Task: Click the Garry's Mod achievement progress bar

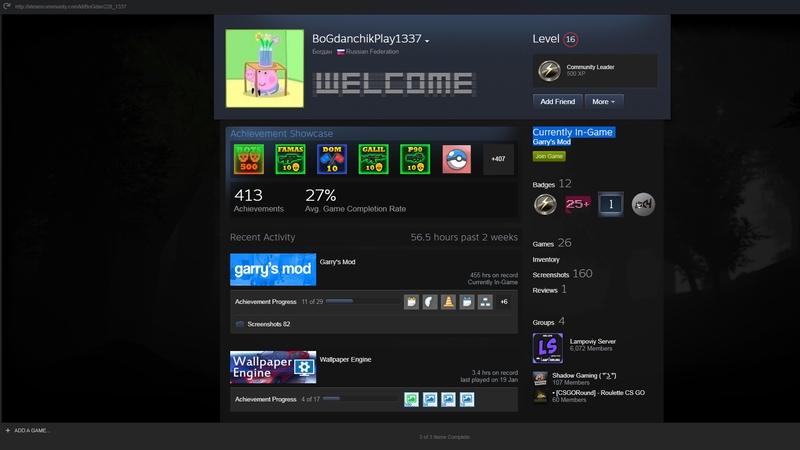Action: (x=363, y=301)
